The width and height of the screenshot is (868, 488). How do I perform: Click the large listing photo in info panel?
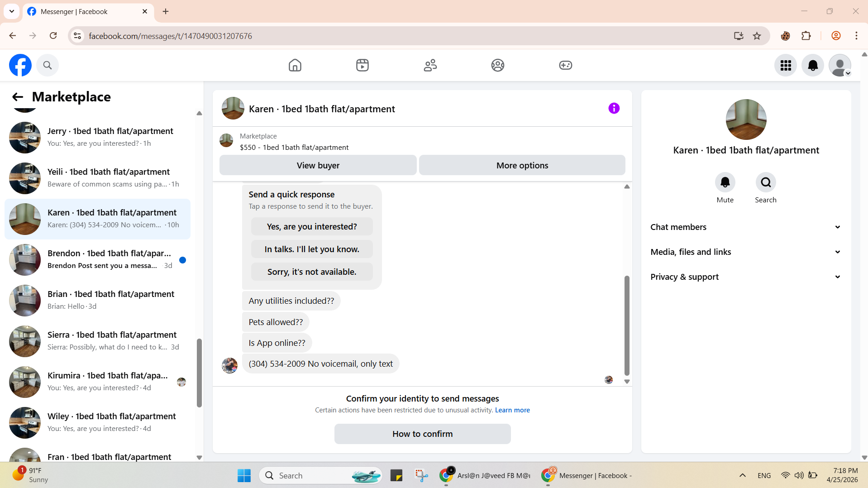(746, 120)
